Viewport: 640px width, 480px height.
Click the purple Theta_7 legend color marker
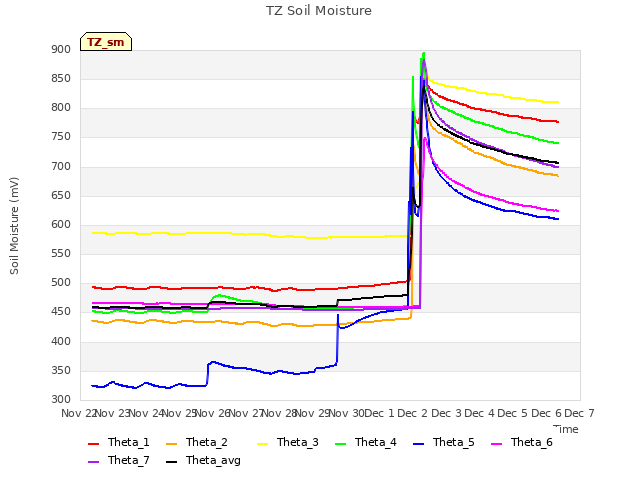[x=93, y=462]
